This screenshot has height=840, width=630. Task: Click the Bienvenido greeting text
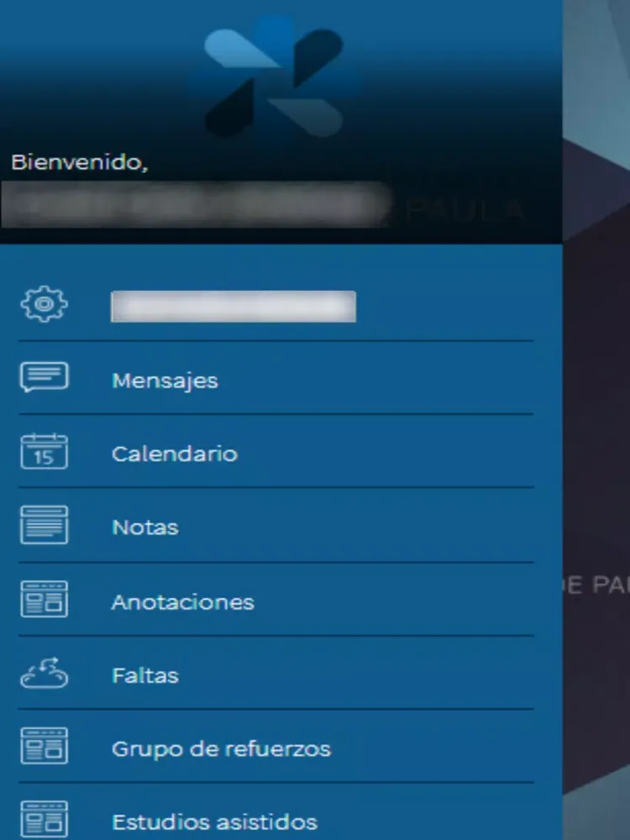pyautogui.click(x=79, y=162)
